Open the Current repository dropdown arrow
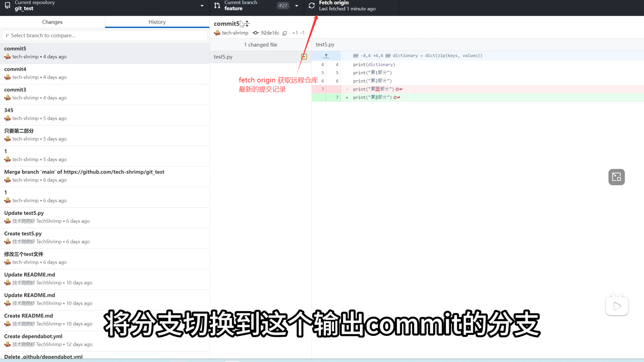Image resolution: width=644 pixels, height=362 pixels. pos(202,6)
